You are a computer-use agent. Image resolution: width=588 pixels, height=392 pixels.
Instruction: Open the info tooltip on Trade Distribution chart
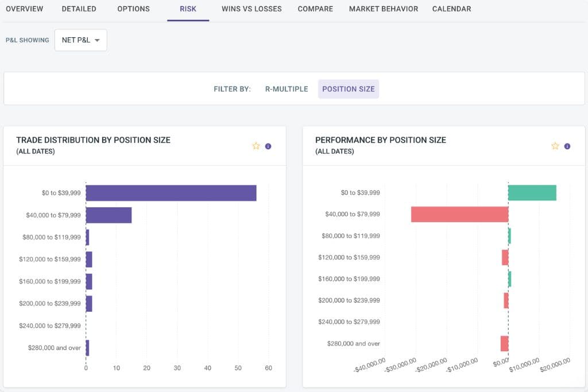coord(268,146)
